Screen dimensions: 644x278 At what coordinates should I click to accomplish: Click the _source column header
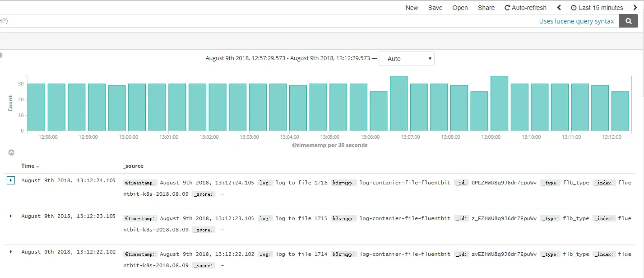tap(134, 166)
